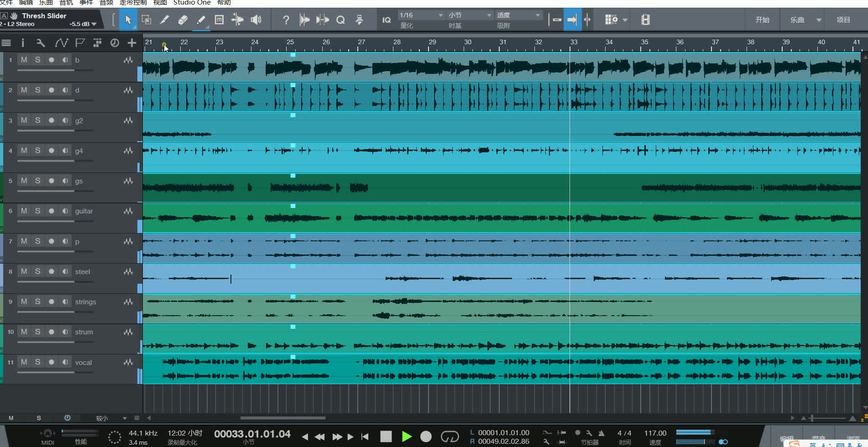
Task: Adjust the guitar track volume slider
Action: pyautogui.click(x=56, y=221)
